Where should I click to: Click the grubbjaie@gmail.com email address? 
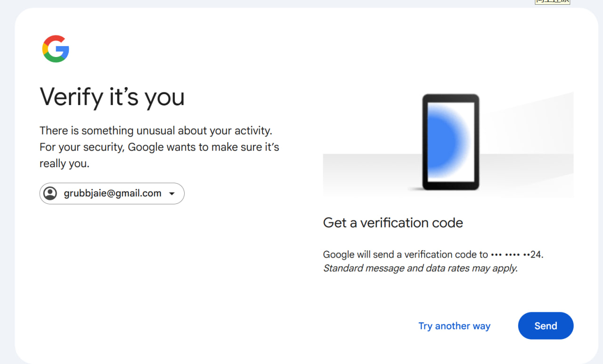113,194
